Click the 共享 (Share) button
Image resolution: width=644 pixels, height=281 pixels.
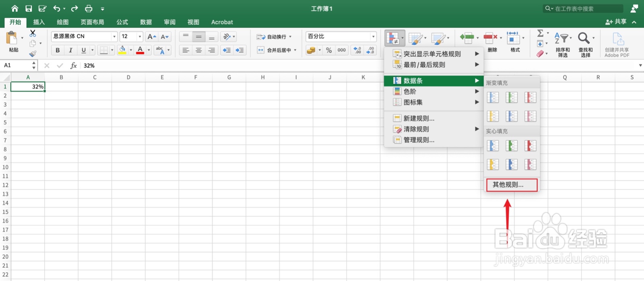[x=616, y=22]
